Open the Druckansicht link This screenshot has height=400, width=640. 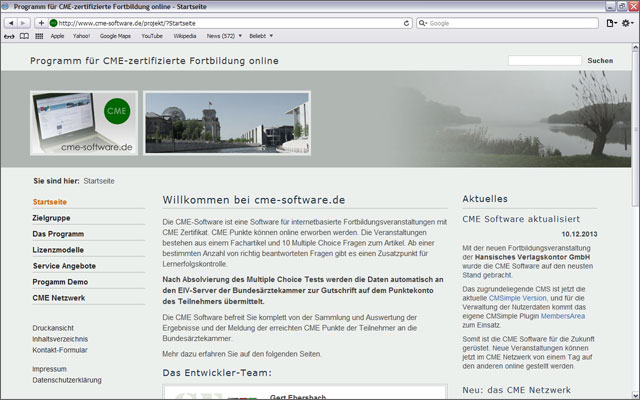[x=53, y=328]
